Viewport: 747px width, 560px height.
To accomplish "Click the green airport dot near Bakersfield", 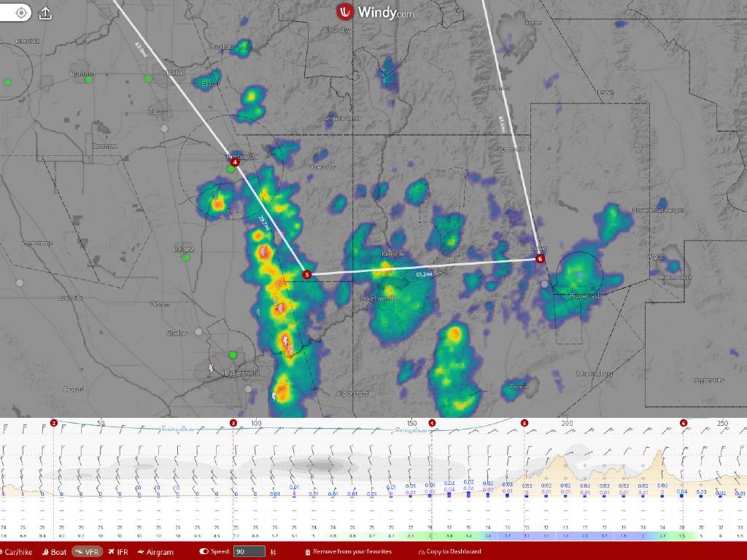I will [x=233, y=354].
